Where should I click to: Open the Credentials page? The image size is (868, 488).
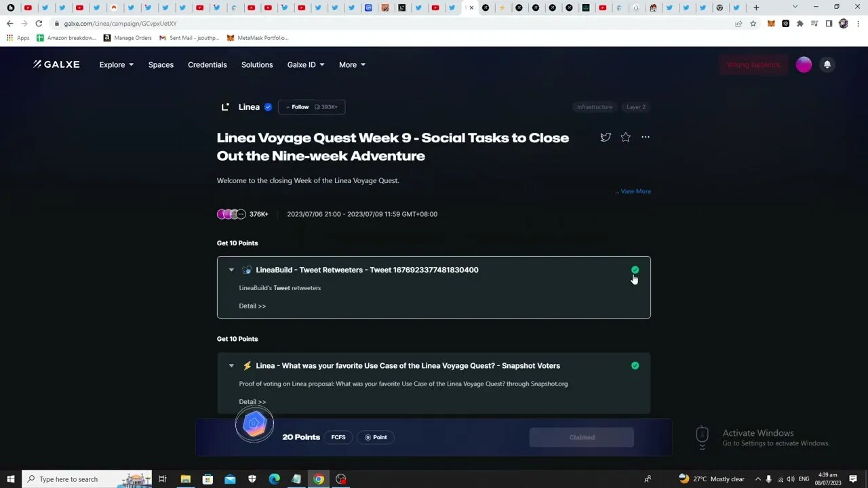click(x=207, y=64)
